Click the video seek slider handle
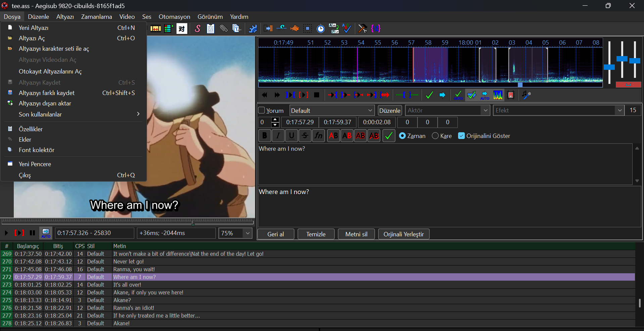This screenshot has height=331, width=644. (x=193, y=223)
